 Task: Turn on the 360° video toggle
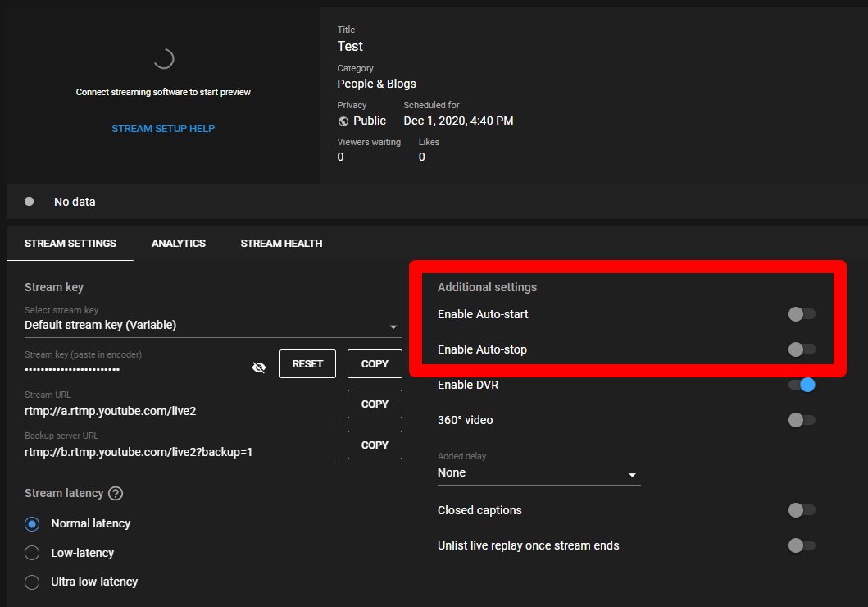(x=801, y=420)
